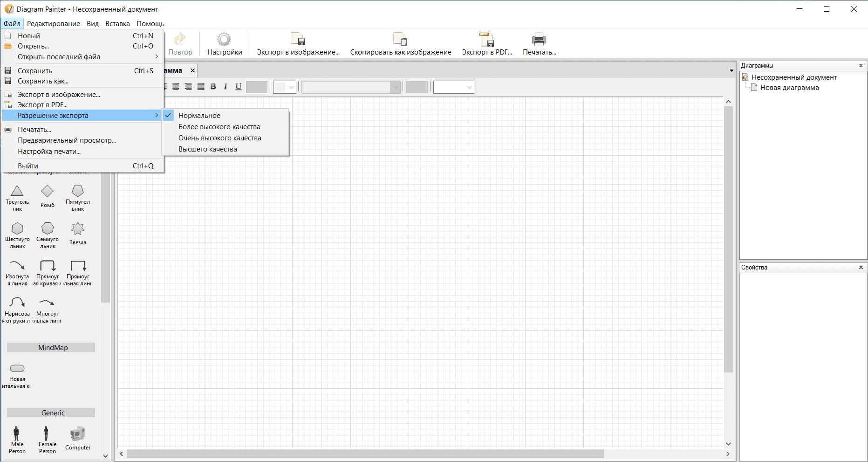Click the center text alignment icon

pos(176,87)
